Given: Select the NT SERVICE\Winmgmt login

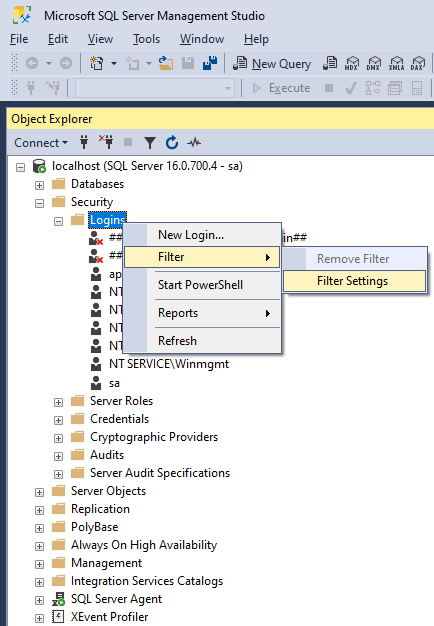Looking at the screenshot, I should (x=169, y=364).
